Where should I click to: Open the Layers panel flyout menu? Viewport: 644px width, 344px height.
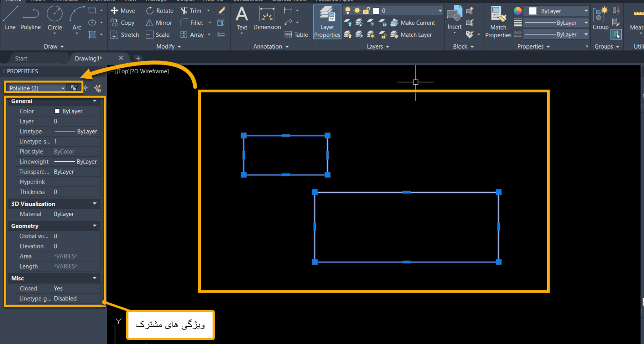coord(378,47)
